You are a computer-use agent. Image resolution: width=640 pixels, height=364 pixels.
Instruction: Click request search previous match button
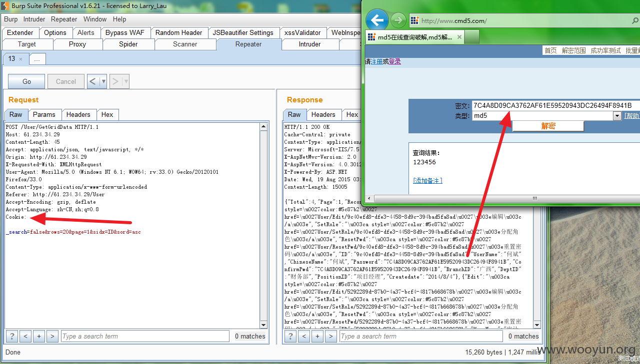25,336
